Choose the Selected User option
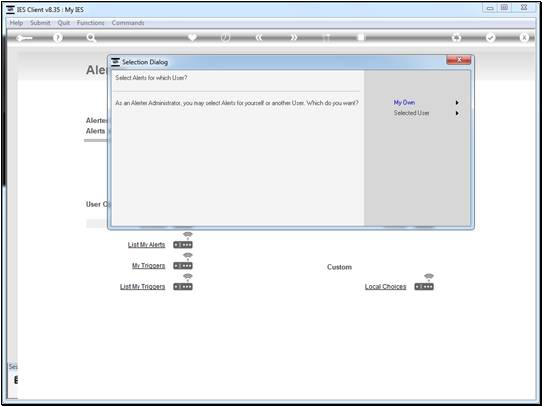 [411, 113]
